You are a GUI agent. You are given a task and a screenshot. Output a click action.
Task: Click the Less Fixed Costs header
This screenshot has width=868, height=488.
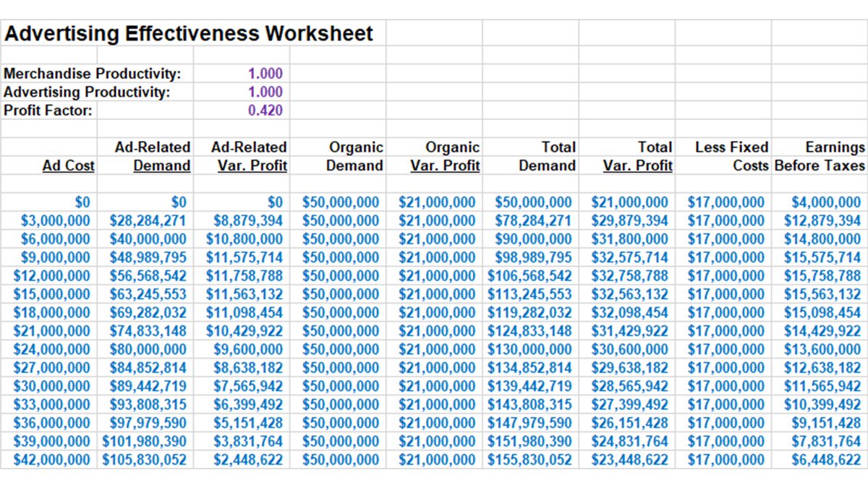point(731,156)
